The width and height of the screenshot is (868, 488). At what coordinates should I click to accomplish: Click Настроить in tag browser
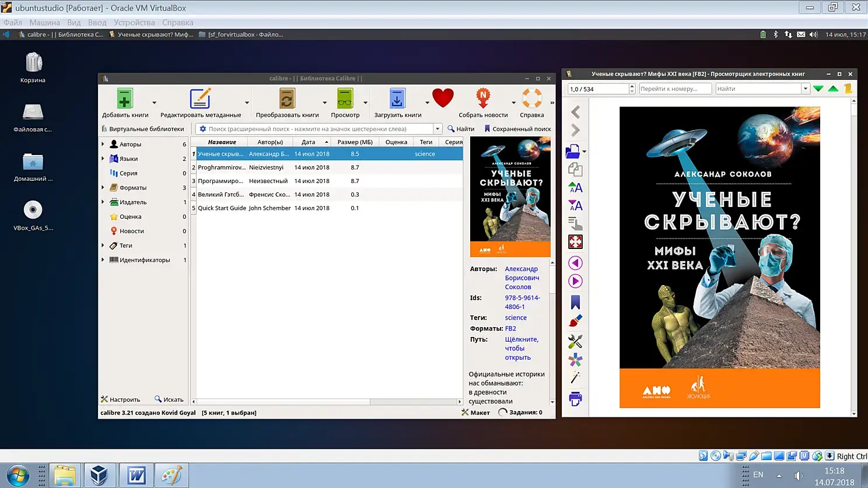coord(121,399)
